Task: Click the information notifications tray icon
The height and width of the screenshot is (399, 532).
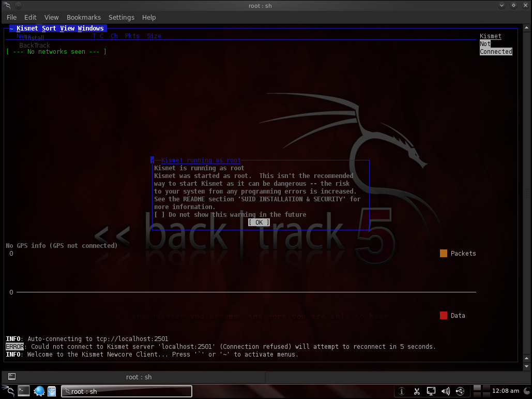Action: 401,391
